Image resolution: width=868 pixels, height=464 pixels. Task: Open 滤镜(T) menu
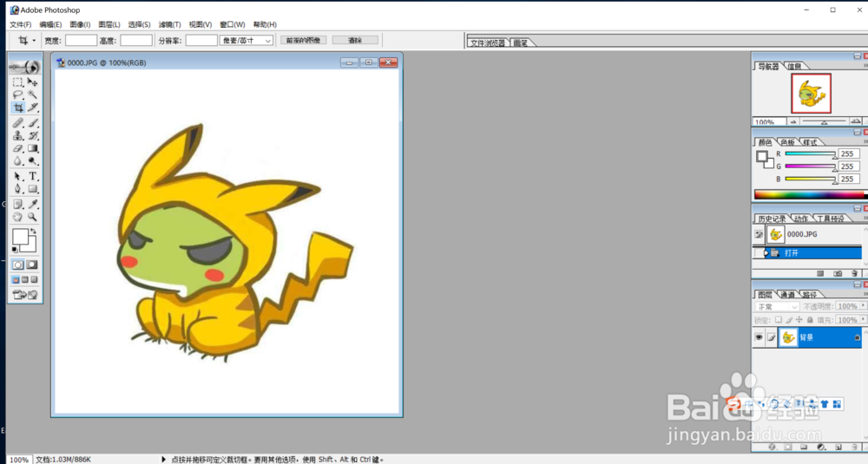(169, 24)
